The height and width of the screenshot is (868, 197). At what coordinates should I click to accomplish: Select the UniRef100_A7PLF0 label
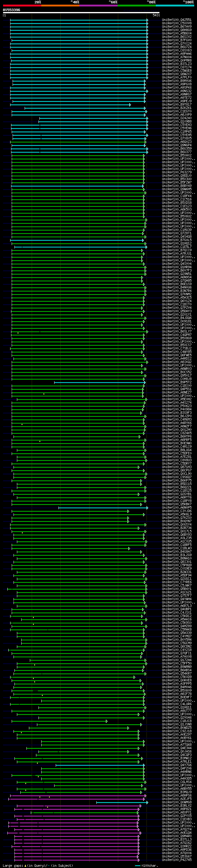point(176,78)
